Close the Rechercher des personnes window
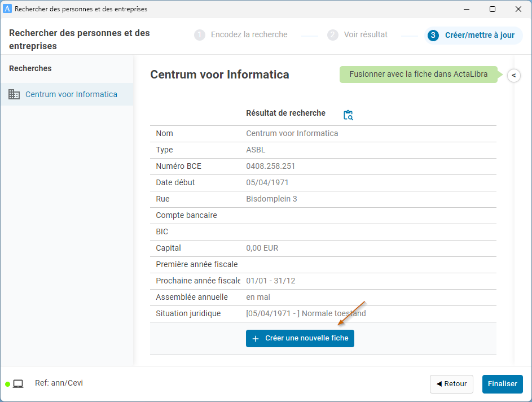532x402 pixels. (x=518, y=9)
